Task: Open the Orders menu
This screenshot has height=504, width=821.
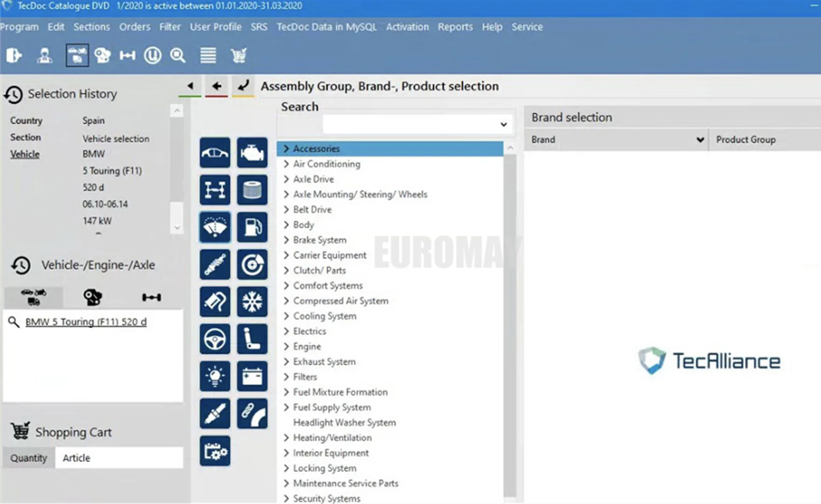Action: click(x=134, y=27)
